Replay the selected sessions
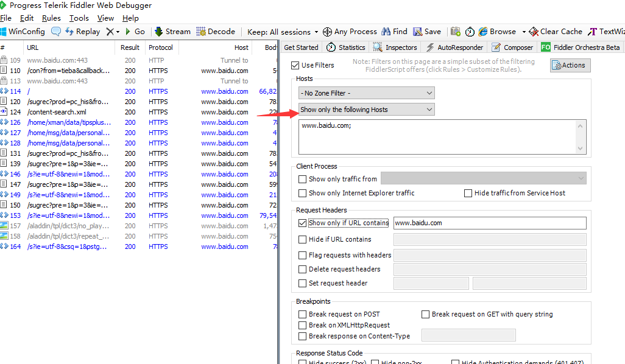The height and width of the screenshot is (364, 625). point(82,32)
